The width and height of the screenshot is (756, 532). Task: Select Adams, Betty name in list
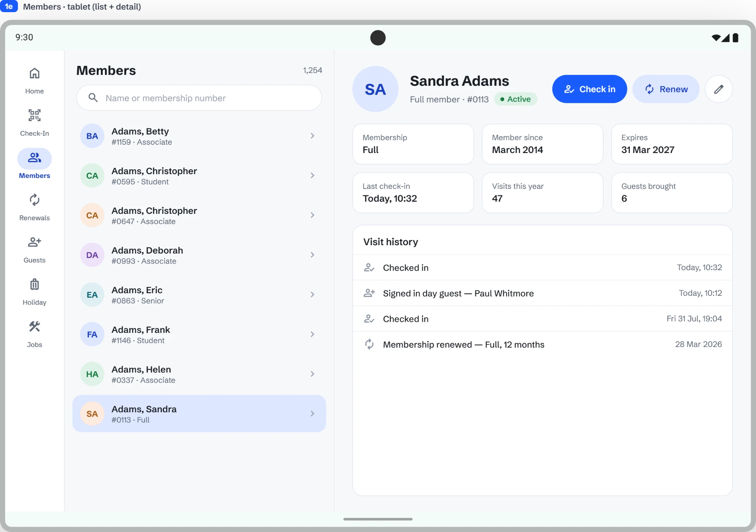(x=140, y=131)
